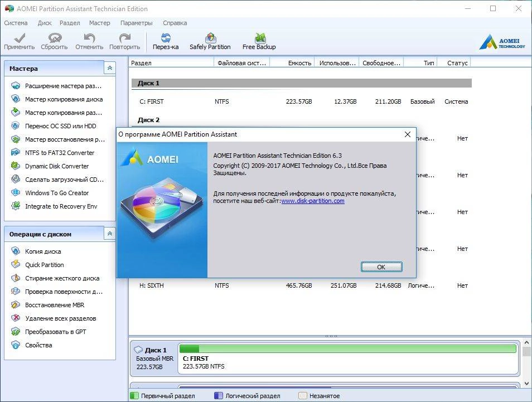The image size is (532, 402).
Task: Click the Логический раздел blue legend swatch
Action: tap(219, 395)
